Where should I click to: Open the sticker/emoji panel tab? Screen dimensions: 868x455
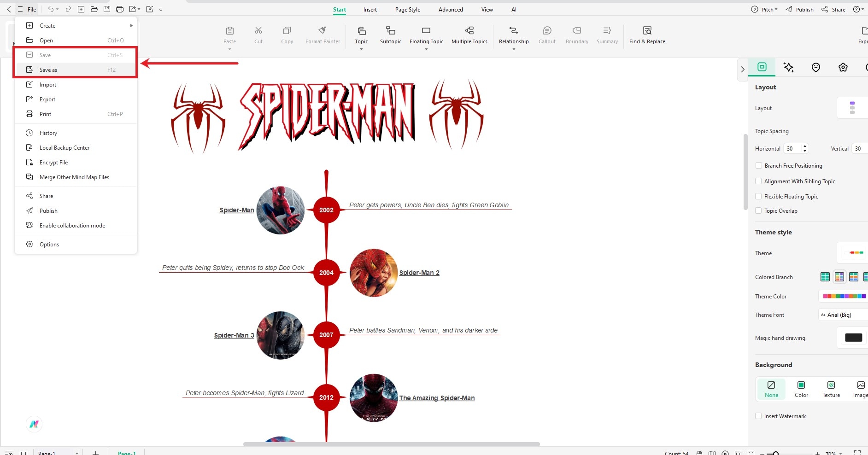click(x=816, y=67)
